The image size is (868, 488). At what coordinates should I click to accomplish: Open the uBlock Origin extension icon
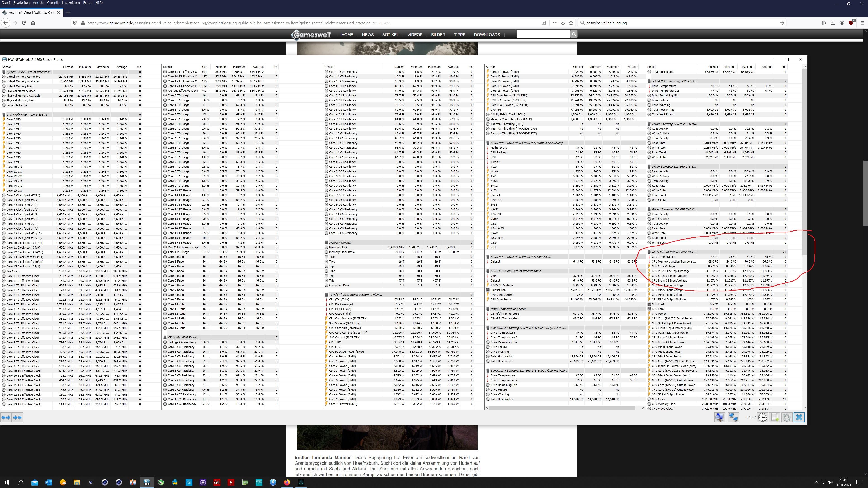(851, 23)
